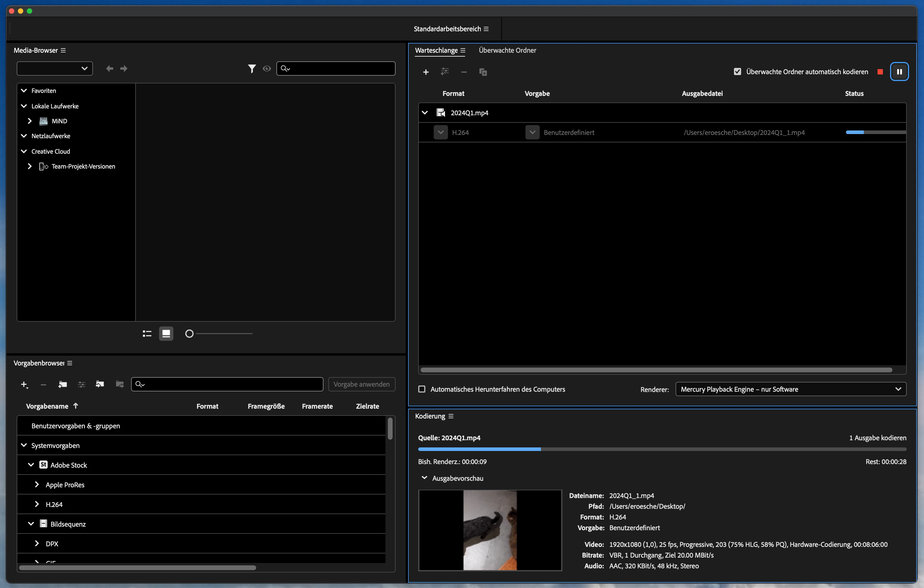The height and width of the screenshot is (588, 924).
Task: Switch Media-Browser to list view
Action: [147, 334]
